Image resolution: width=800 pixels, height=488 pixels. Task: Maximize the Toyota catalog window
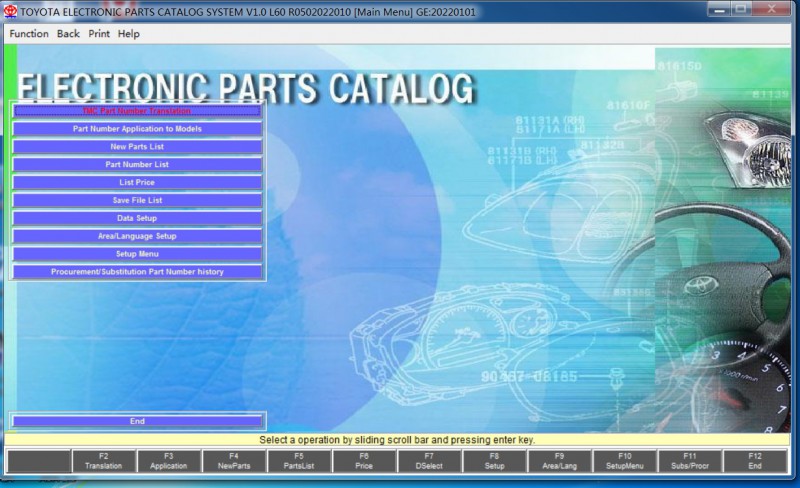(x=741, y=9)
